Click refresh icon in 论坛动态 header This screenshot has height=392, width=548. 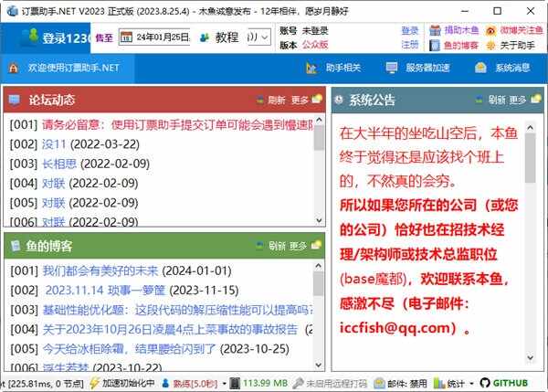pos(259,100)
